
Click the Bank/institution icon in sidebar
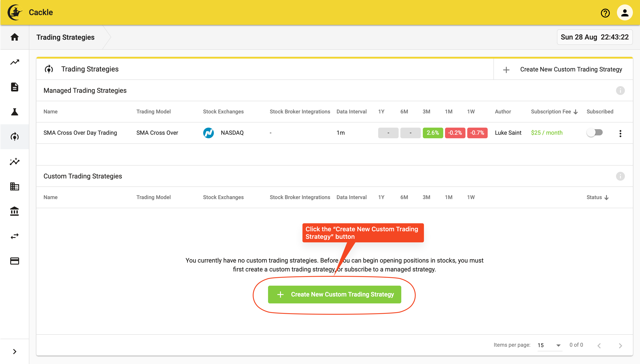tap(14, 211)
